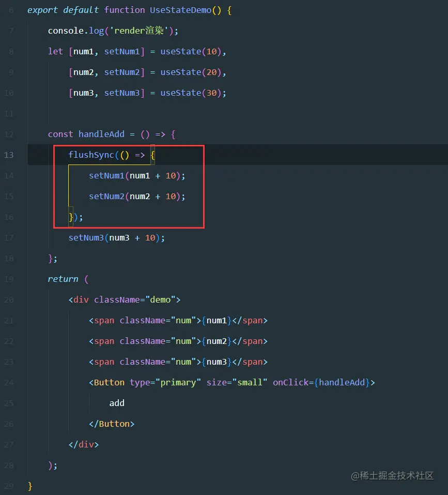448x495 pixels.
Task: Click the final closing brace on line 29
Action: coord(30,486)
